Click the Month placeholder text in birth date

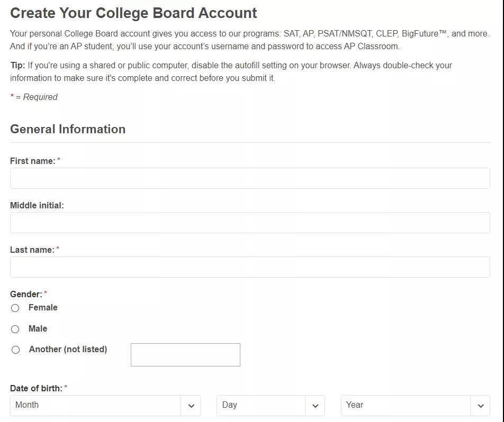pyautogui.click(x=27, y=405)
